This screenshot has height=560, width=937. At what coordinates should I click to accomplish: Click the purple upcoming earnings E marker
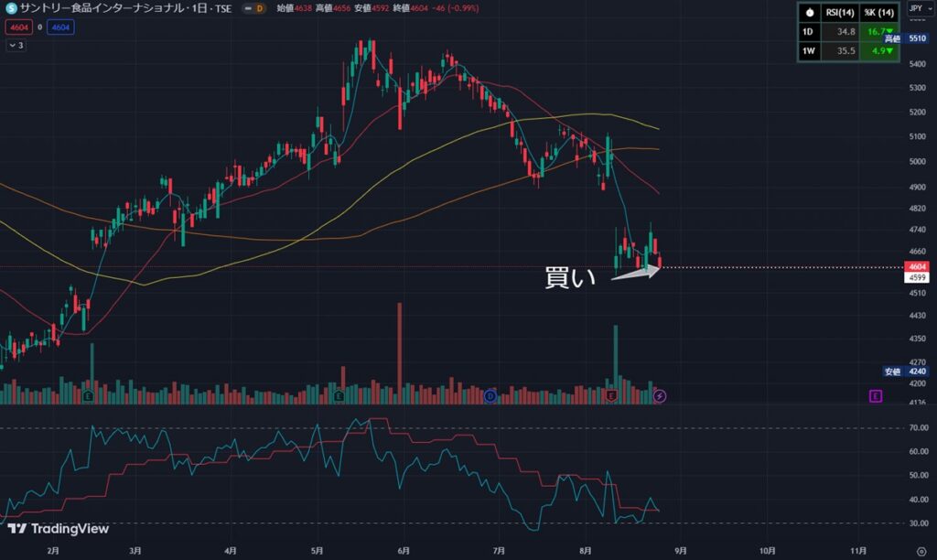point(876,395)
